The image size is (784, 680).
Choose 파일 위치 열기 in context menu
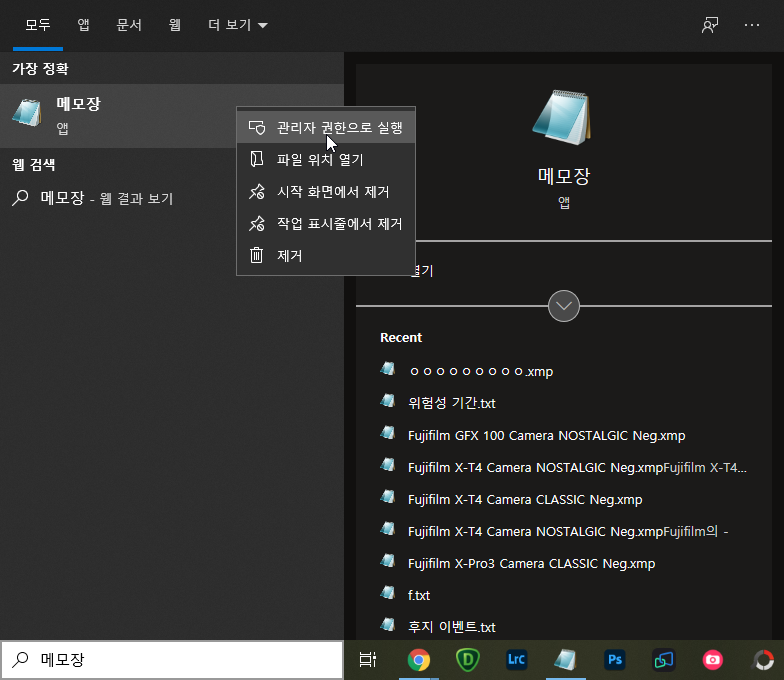pos(326,160)
